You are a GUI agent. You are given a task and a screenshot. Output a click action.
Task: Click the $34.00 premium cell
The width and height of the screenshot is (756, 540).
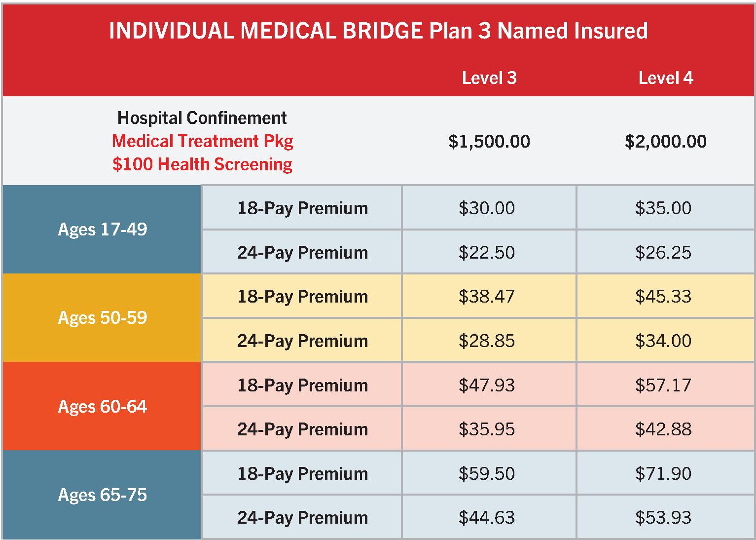(663, 341)
